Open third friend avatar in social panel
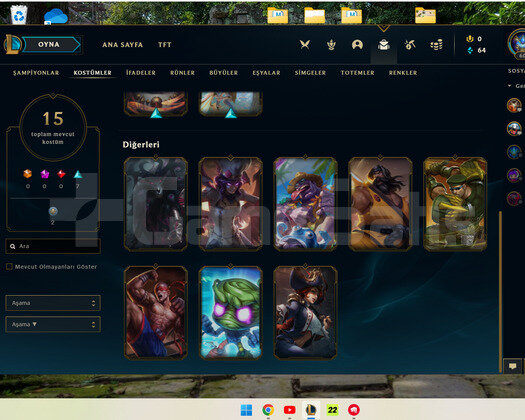525x420 pixels. 514,152
